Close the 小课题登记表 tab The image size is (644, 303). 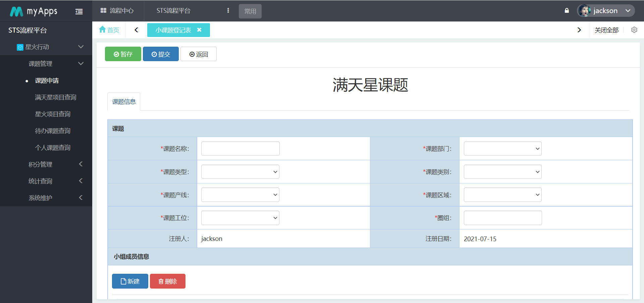click(x=199, y=30)
